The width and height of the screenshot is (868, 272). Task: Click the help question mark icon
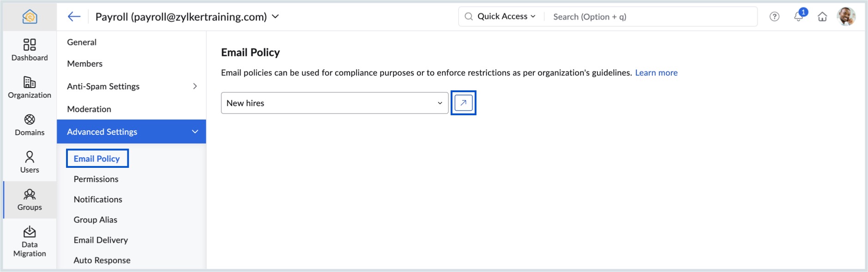tap(774, 17)
